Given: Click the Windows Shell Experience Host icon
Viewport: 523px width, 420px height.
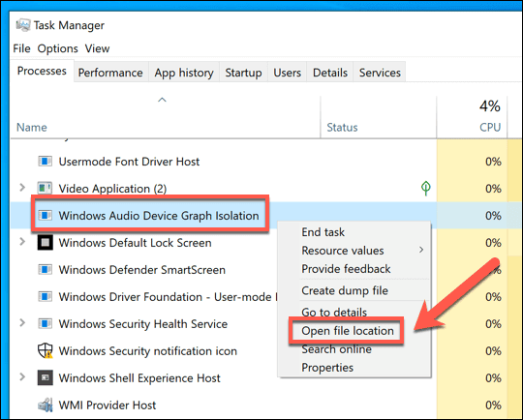Looking at the screenshot, I should click(45, 377).
